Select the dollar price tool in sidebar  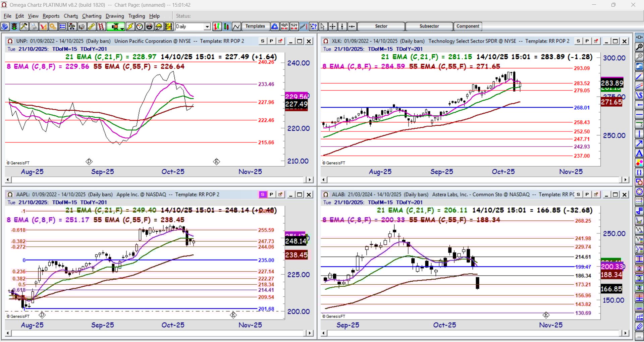[x=639, y=96]
